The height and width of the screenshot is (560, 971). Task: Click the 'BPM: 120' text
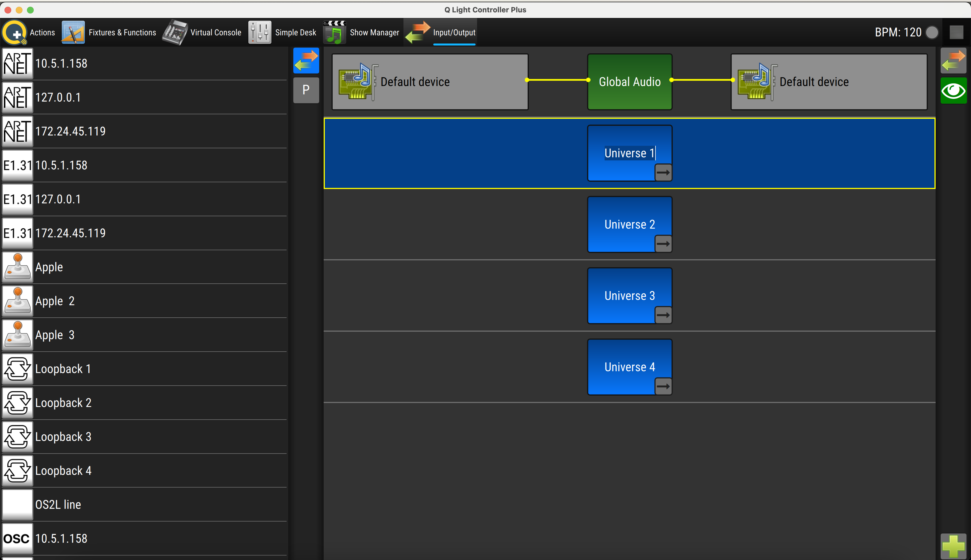point(898,32)
